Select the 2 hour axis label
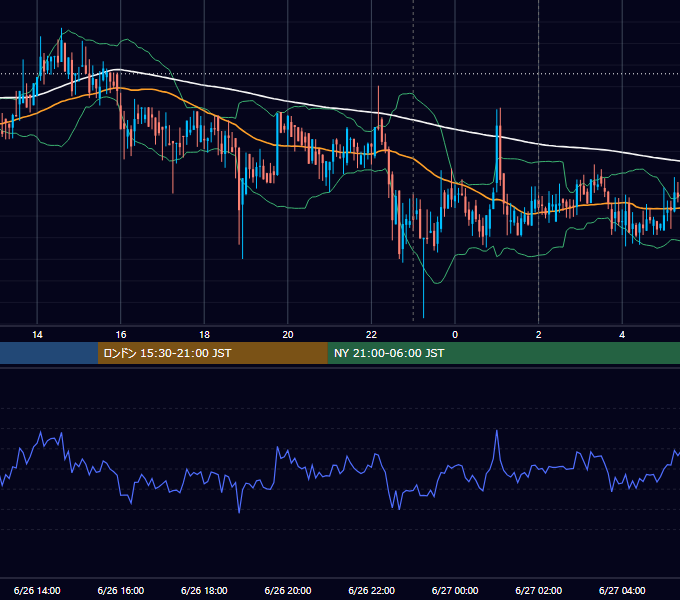 click(x=539, y=335)
